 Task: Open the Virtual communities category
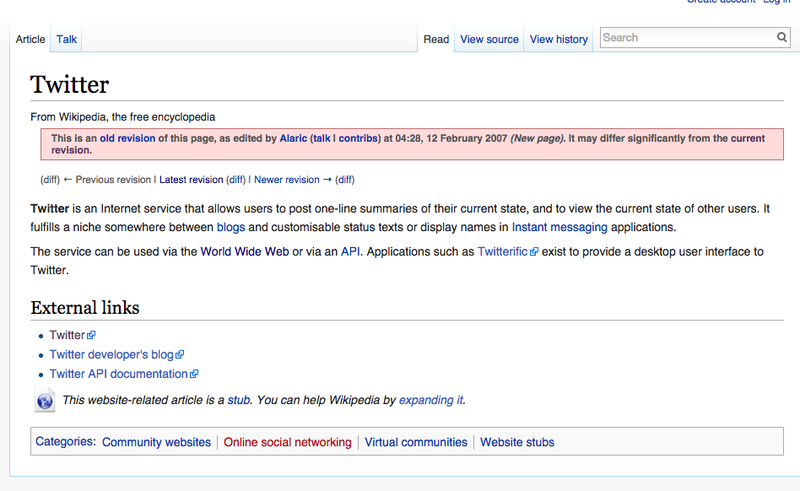pos(416,442)
